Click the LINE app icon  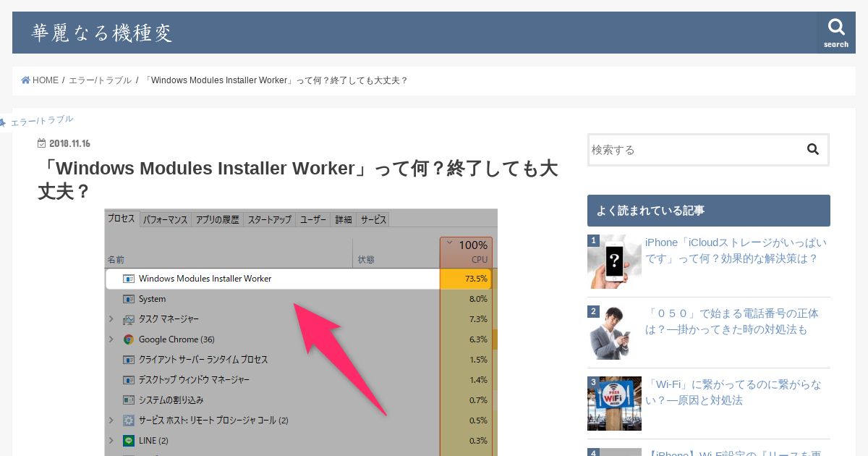coord(129,441)
